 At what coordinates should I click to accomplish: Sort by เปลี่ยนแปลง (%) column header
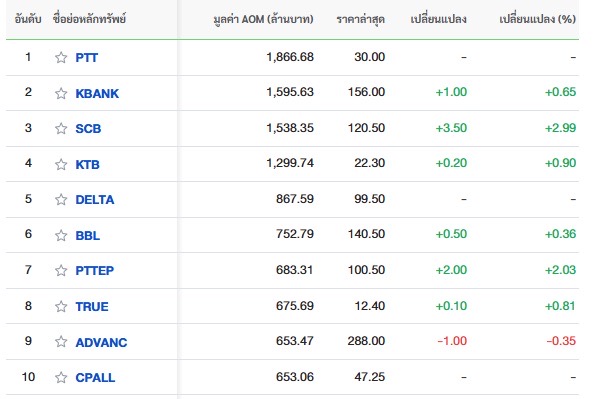coord(537,19)
